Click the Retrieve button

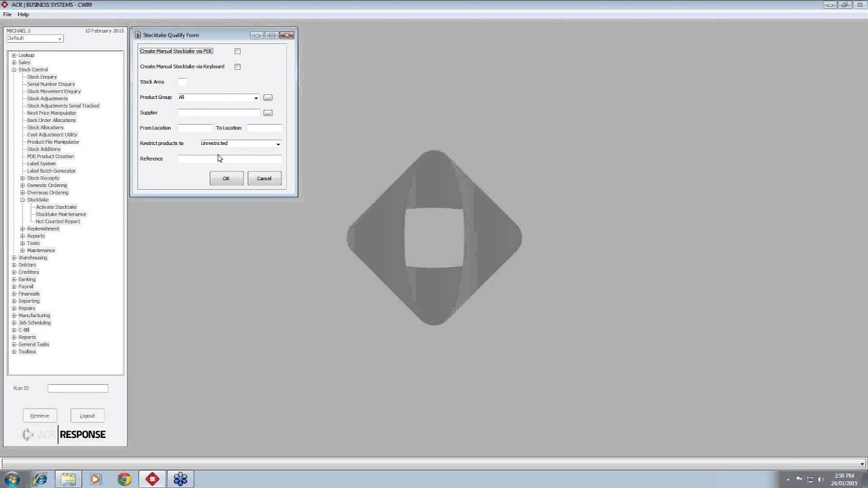coord(39,415)
